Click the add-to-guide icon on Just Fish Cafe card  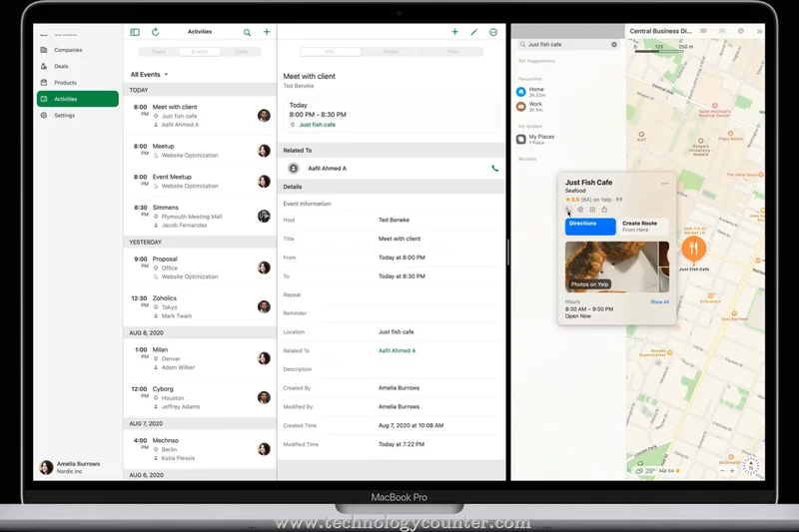(x=592, y=210)
